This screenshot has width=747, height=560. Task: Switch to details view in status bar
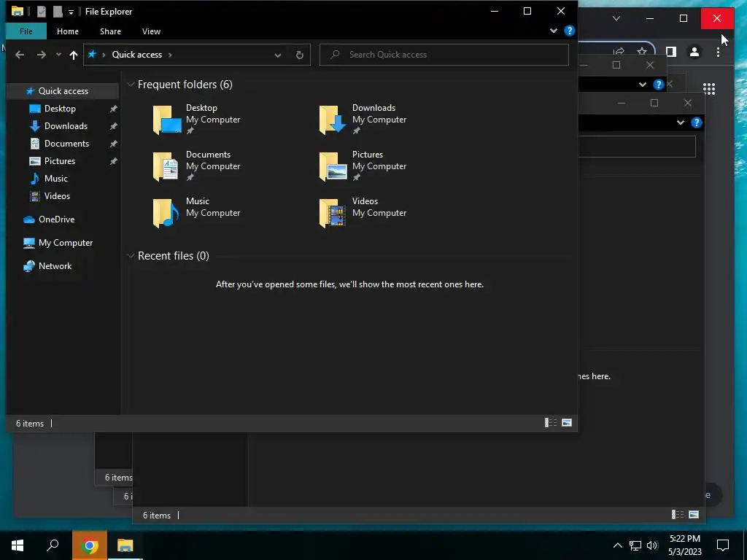(551, 423)
